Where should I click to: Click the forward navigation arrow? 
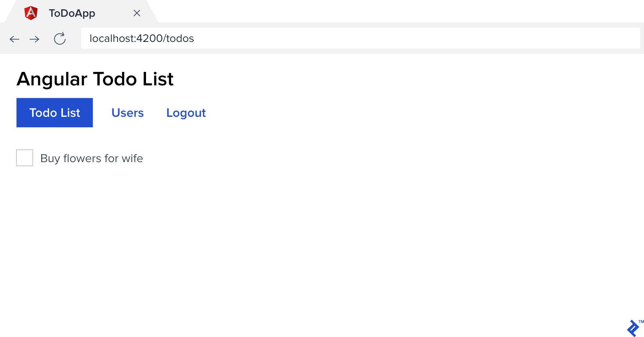coord(34,39)
